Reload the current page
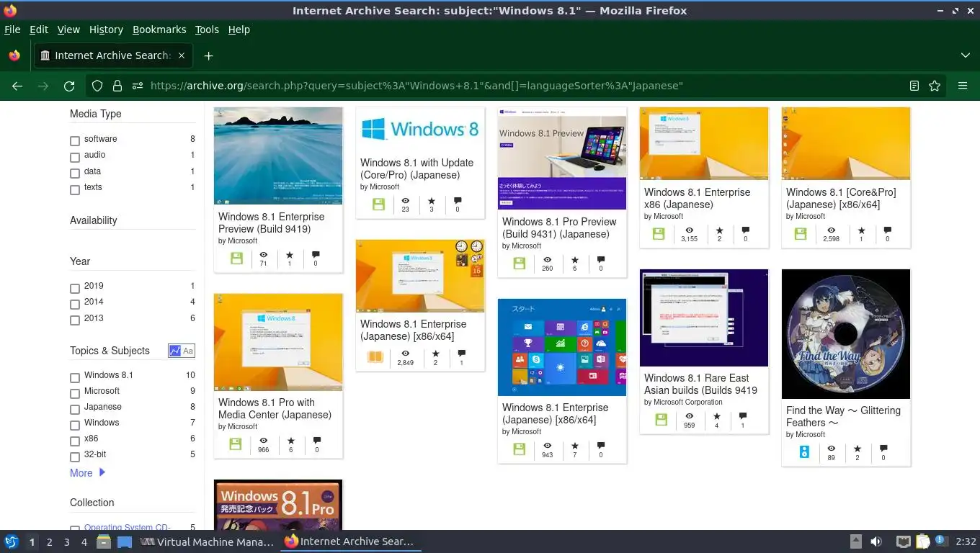This screenshot has height=553, width=980. tap(69, 86)
